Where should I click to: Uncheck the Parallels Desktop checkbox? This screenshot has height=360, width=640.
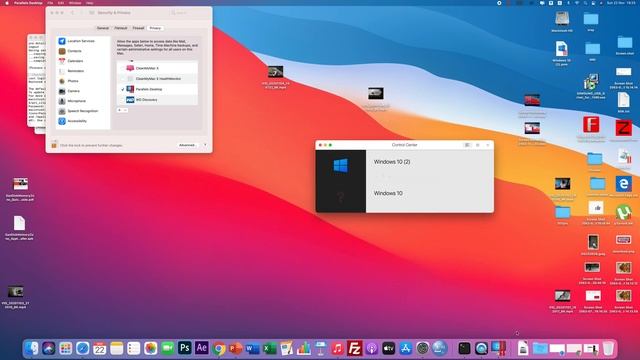pos(122,89)
